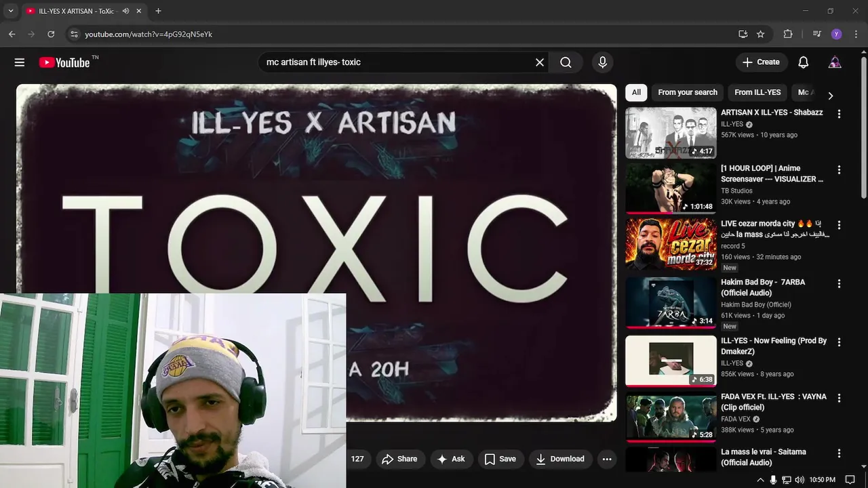This screenshot has width=868, height=488.
Task: Open 'ARTISAN X ILL-YES - Shabazz' title link
Action: pos(772,113)
